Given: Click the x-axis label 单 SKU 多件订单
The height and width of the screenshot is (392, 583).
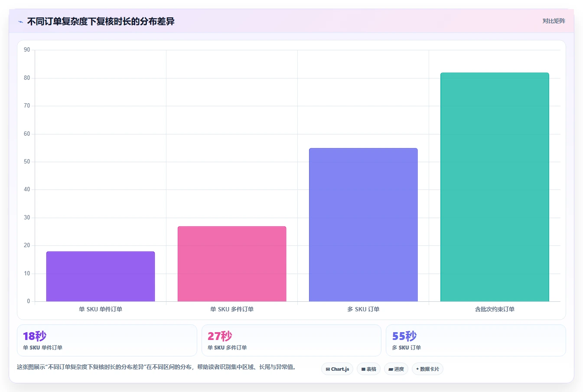Looking at the screenshot, I should click(232, 309).
